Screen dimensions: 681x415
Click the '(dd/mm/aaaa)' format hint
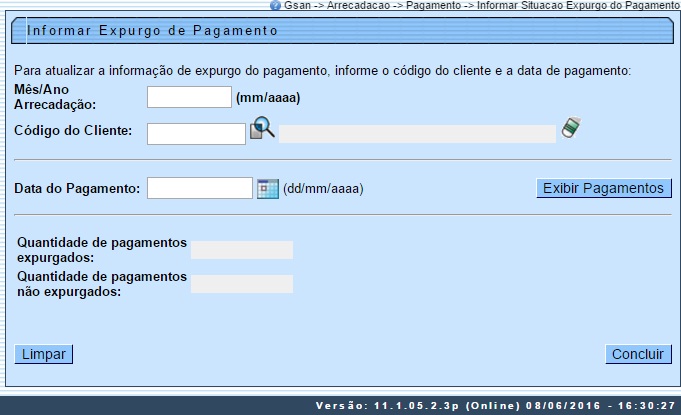[x=323, y=189]
